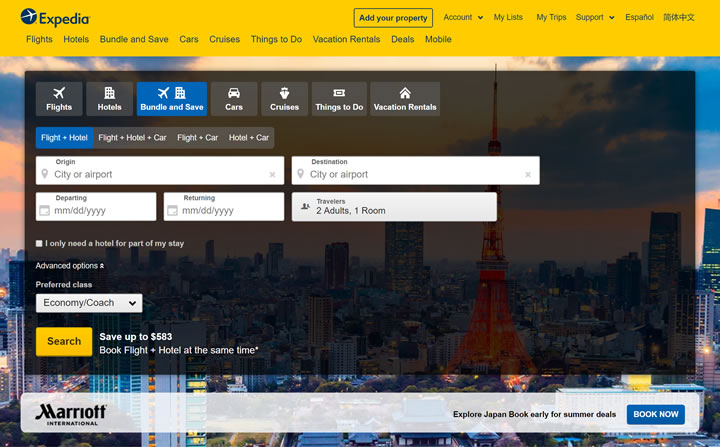Clear the Destination field with X icon
The height and width of the screenshot is (447, 720).
(x=528, y=175)
